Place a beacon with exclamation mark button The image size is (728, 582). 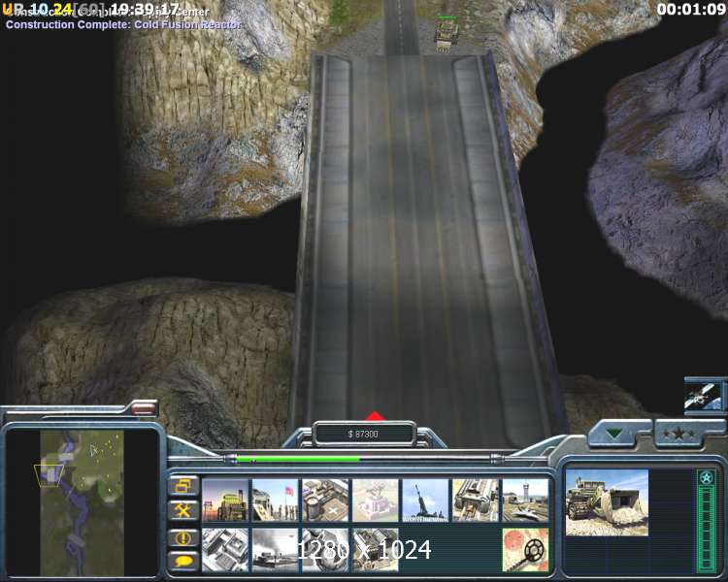click(x=183, y=538)
